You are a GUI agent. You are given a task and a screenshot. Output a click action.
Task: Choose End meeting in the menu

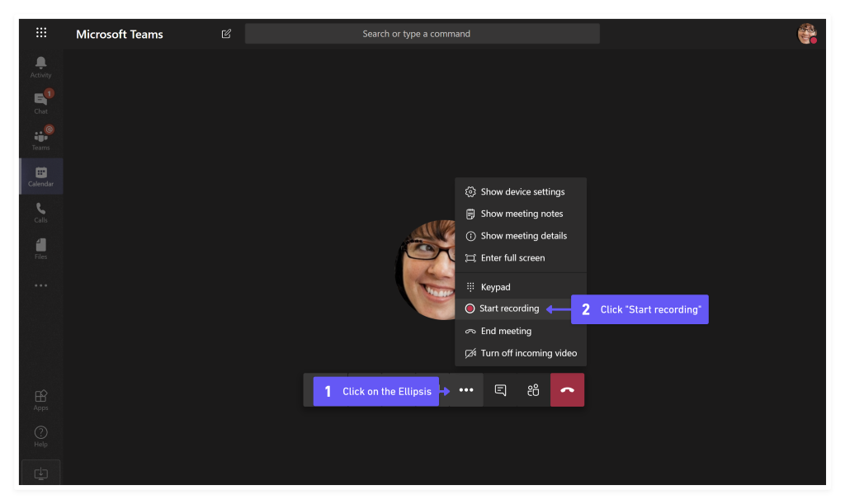[x=521, y=331]
